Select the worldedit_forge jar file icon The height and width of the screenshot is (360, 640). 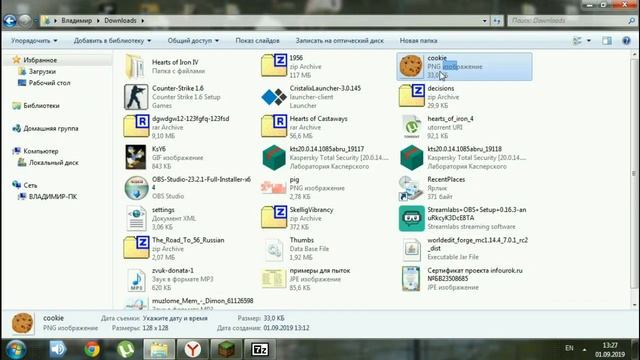click(x=411, y=249)
